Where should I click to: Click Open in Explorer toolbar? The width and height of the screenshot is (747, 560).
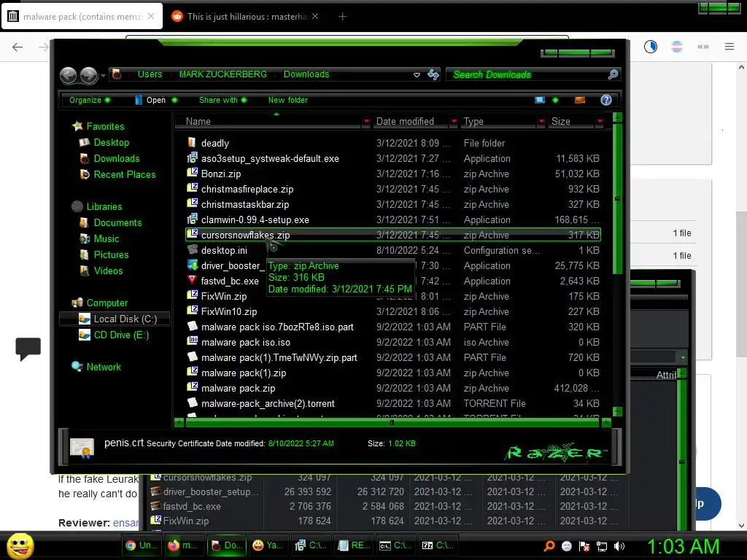click(155, 100)
